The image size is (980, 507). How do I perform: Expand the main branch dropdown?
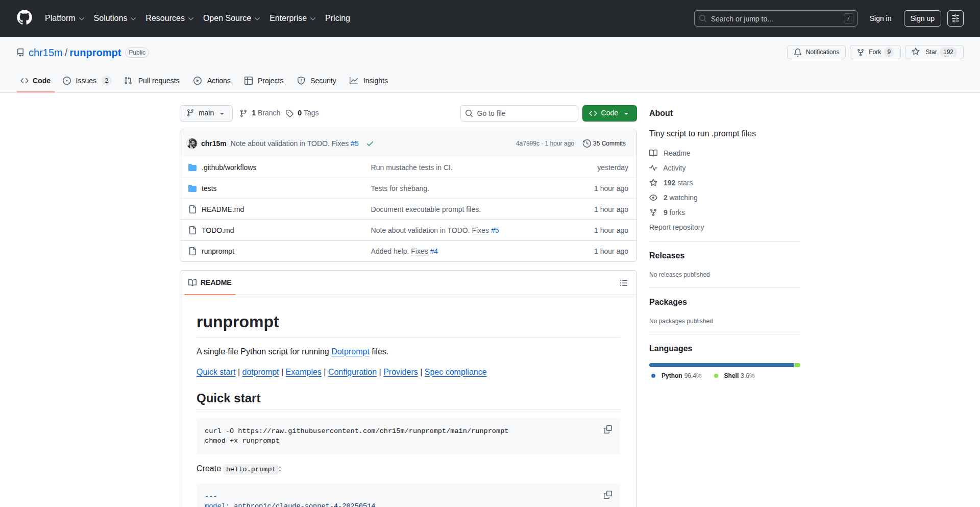pos(206,113)
